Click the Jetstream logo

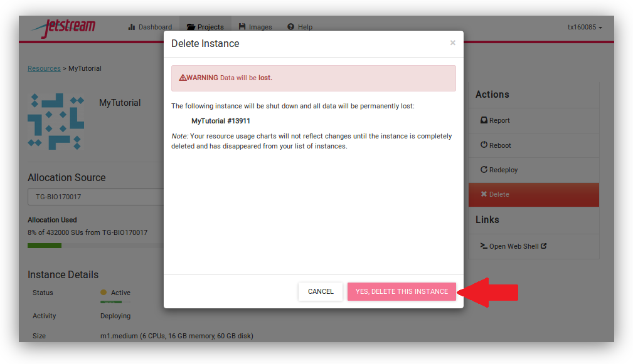(63, 28)
